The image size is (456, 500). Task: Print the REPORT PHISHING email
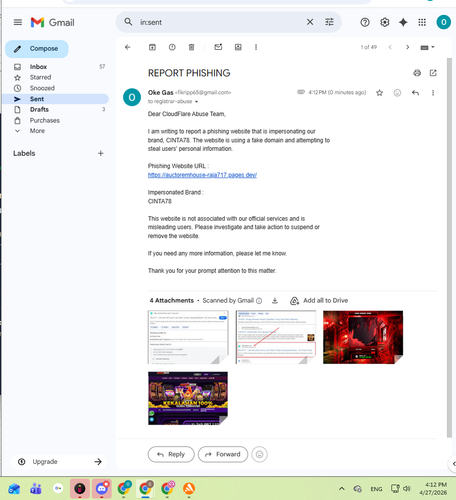[417, 73]
